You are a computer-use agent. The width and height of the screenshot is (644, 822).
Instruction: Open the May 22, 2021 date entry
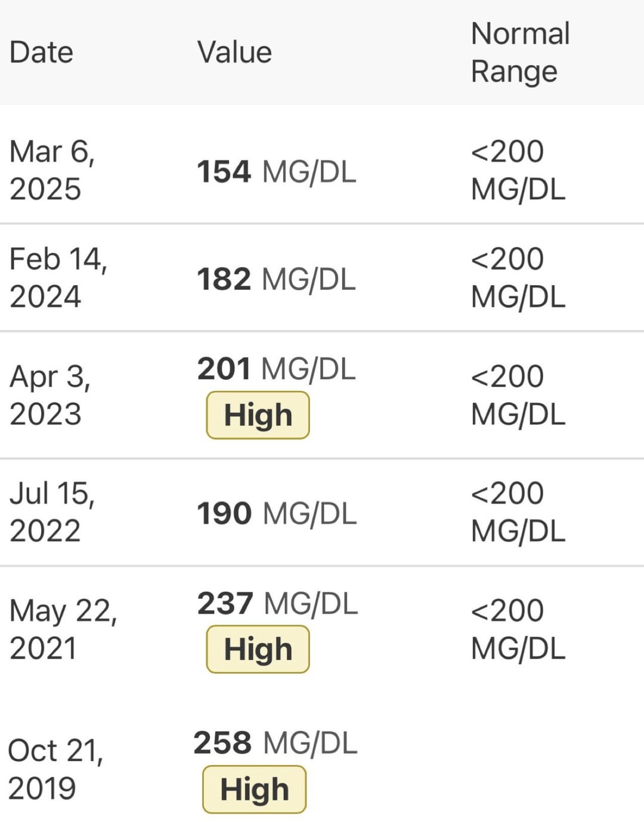point(63,629)
